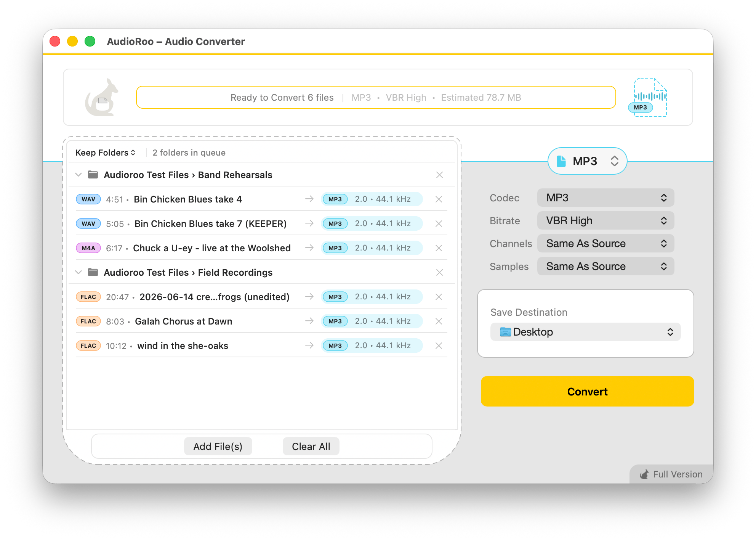Click Clear All button
Image resolution: width=756 pixels, height=540 pixels.
click(311, 446)
